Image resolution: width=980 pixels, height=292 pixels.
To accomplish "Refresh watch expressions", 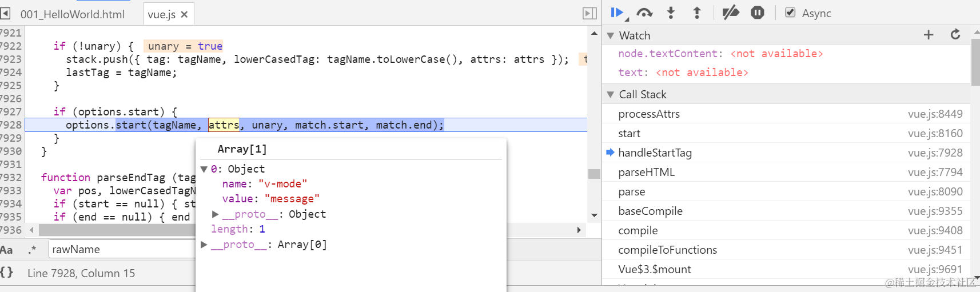I will tap(955, 35).
